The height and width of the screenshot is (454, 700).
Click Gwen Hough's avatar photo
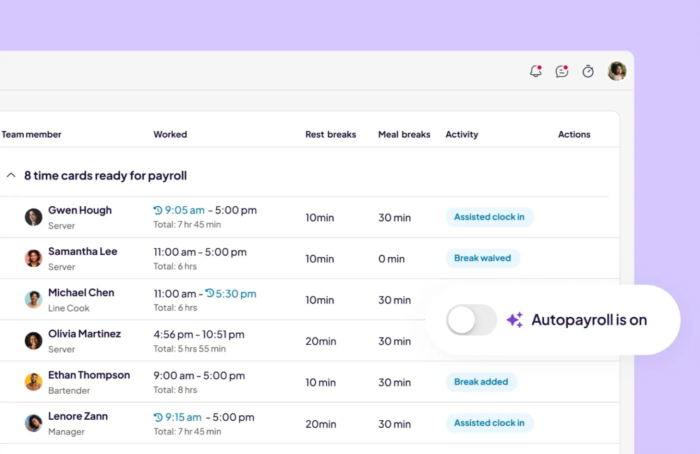click(x=33, y=217)
